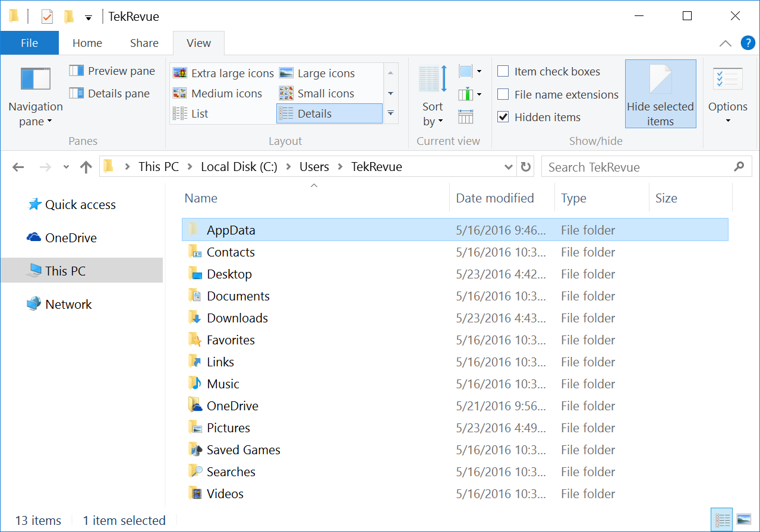Expand the layout gallery More arrow
Screen dimensions: 760x532
390,113
